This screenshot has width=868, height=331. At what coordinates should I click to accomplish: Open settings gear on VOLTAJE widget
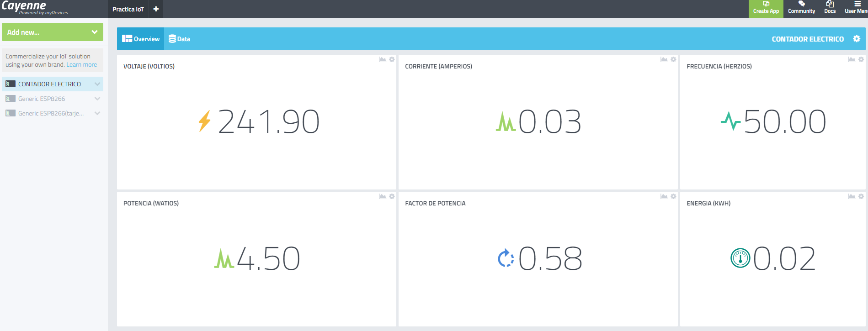[392, 60]
